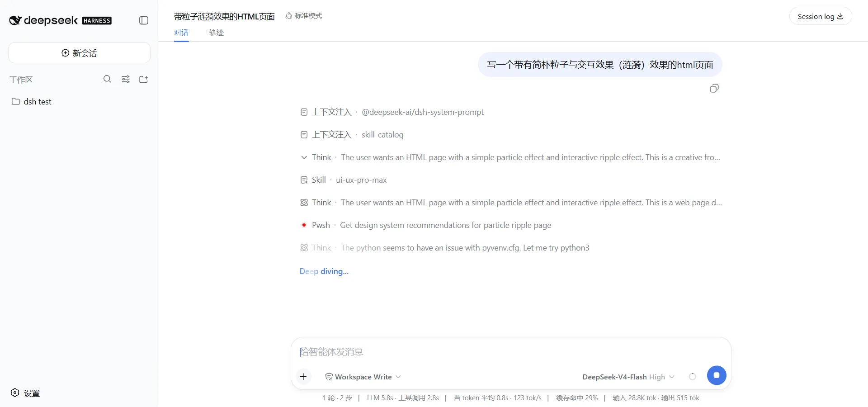The image size is (868, 407).
Task: Collapse the sidebar panel icon
Action: click(x=144, y=20)
